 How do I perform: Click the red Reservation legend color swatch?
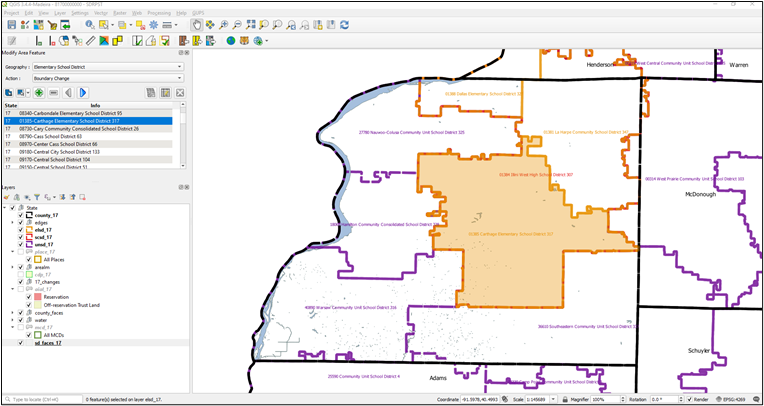point(38,297)
